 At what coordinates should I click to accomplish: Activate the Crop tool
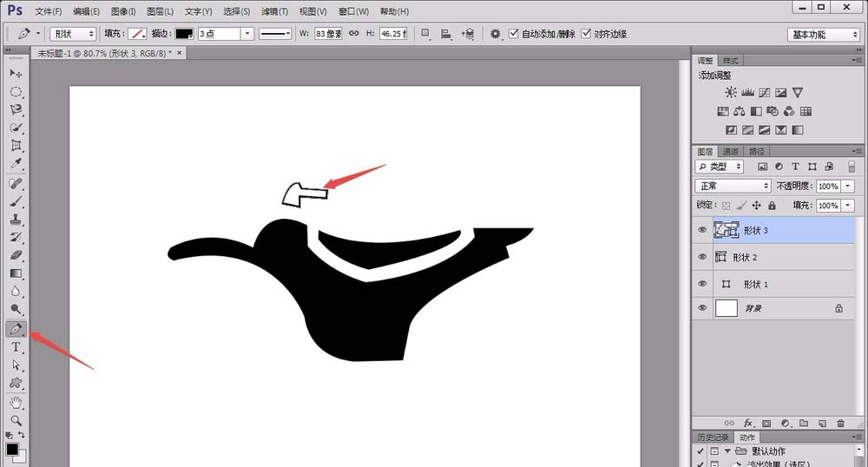coord(16,146)
